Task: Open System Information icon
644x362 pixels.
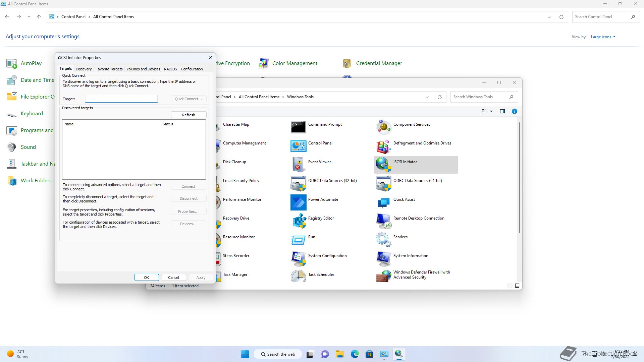Action: (x=383, y=259)
